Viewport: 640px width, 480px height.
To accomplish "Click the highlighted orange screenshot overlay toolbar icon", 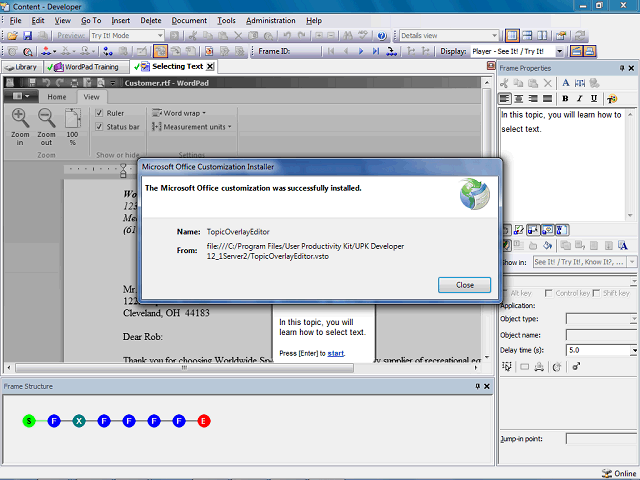I will click(160, 51).
